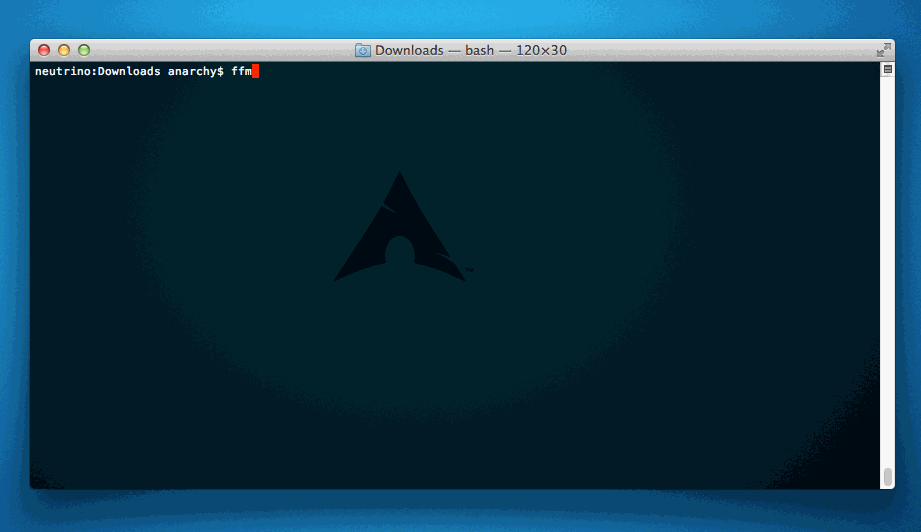Minimize Terminal window with yellow button
Viewport: 921px width, 532px height.
(64, 50)
